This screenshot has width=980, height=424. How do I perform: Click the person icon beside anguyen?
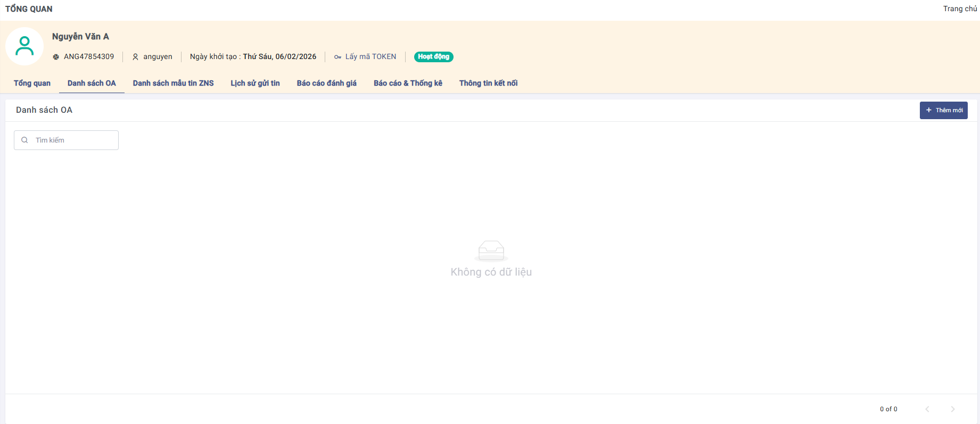coord(135,57)
